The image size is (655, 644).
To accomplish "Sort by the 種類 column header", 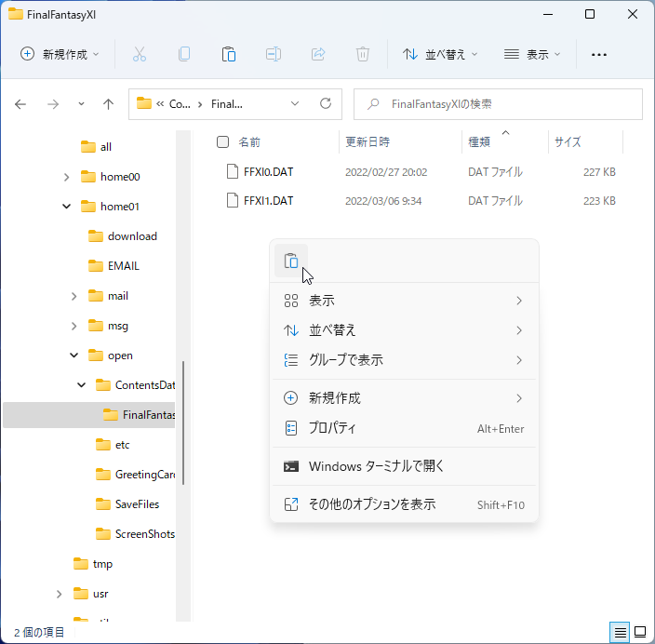I will click(479, 142).
